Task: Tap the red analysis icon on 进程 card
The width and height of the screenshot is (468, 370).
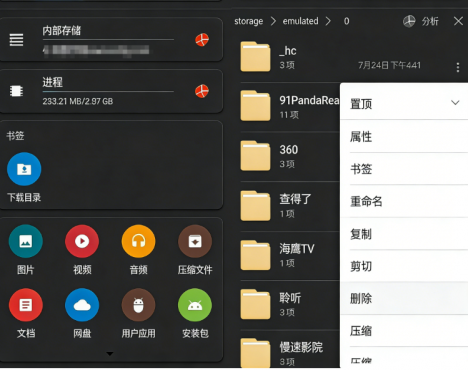Action: coord(202,91)
